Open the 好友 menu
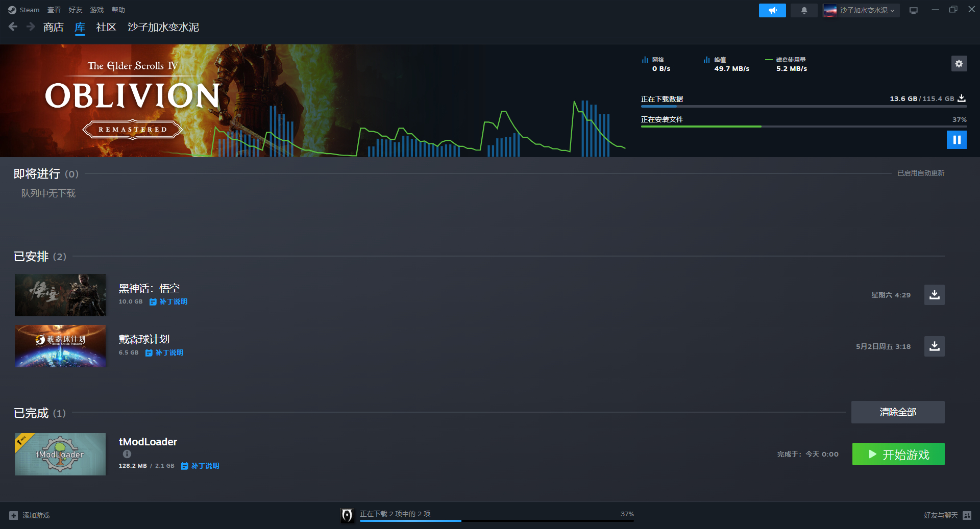Screen dimensions: 980x529 pos(76,10)
